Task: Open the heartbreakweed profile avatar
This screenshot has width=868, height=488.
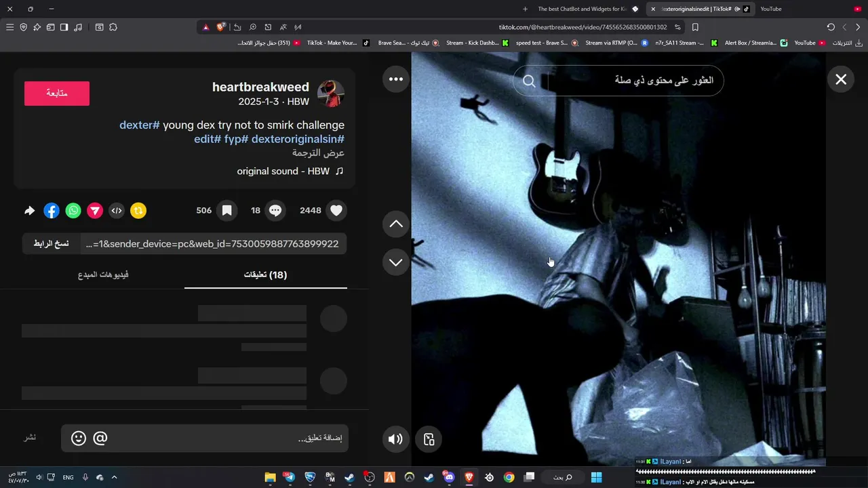Action: pos(331,94)
